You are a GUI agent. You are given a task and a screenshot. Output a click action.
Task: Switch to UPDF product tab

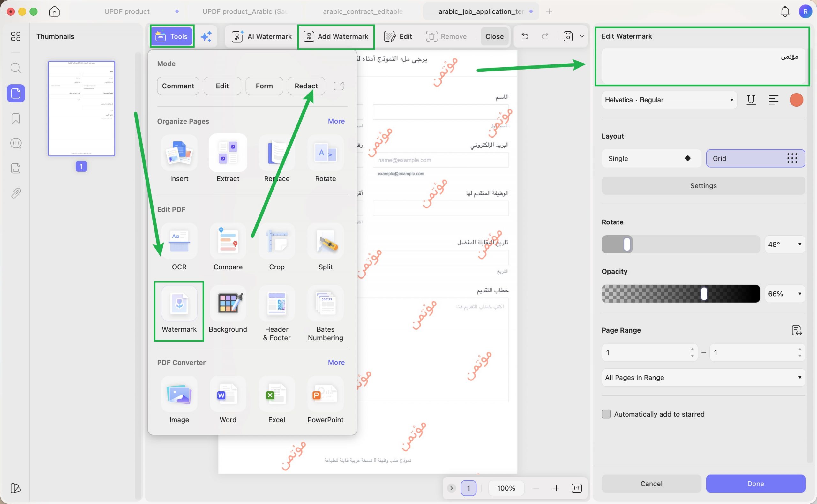point(127,11)
